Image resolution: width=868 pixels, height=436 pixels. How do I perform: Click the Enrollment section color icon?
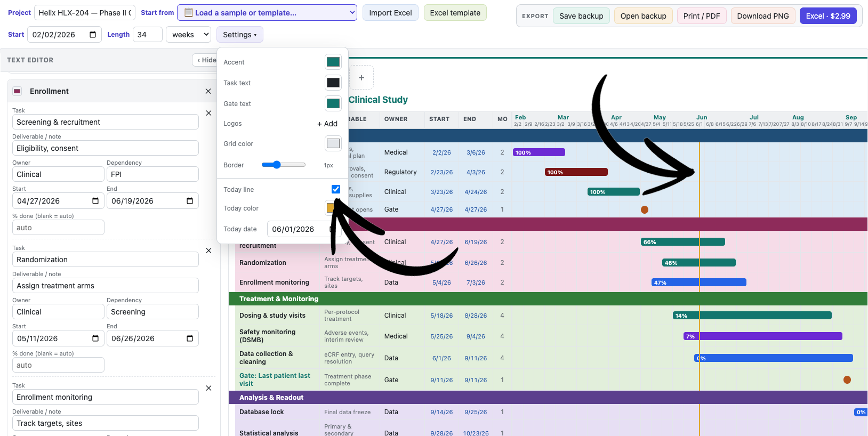pyautogui.click(x=17, y=91)
